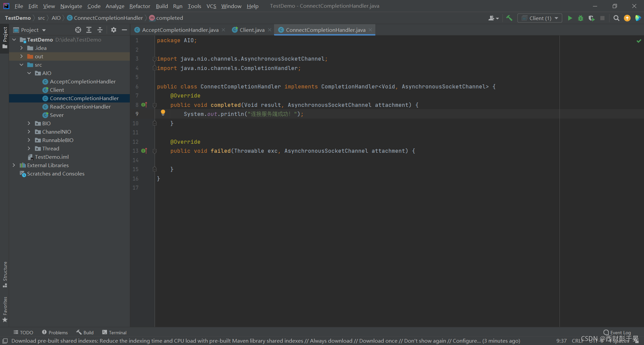Expand the Thread package
The image size is (644, 345).
29,148
